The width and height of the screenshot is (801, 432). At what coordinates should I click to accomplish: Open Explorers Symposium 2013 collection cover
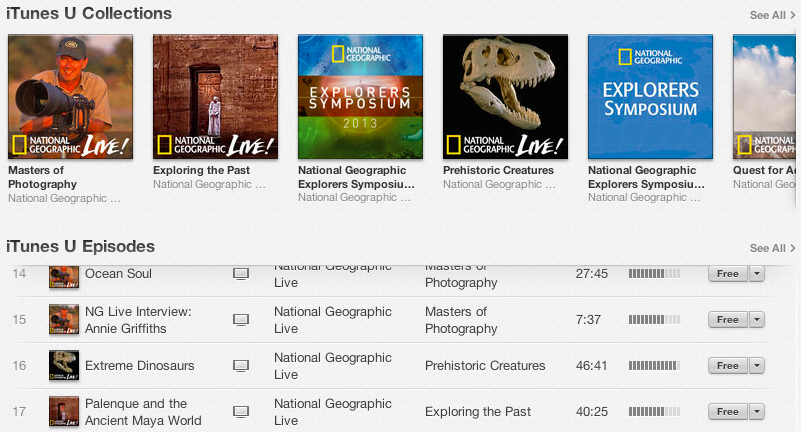click(x=360, y=97)
